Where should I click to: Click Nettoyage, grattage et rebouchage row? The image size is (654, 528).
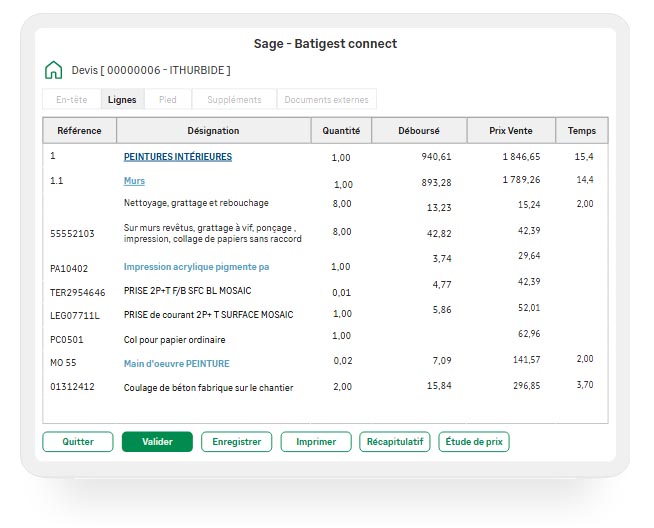coord(196,203)
